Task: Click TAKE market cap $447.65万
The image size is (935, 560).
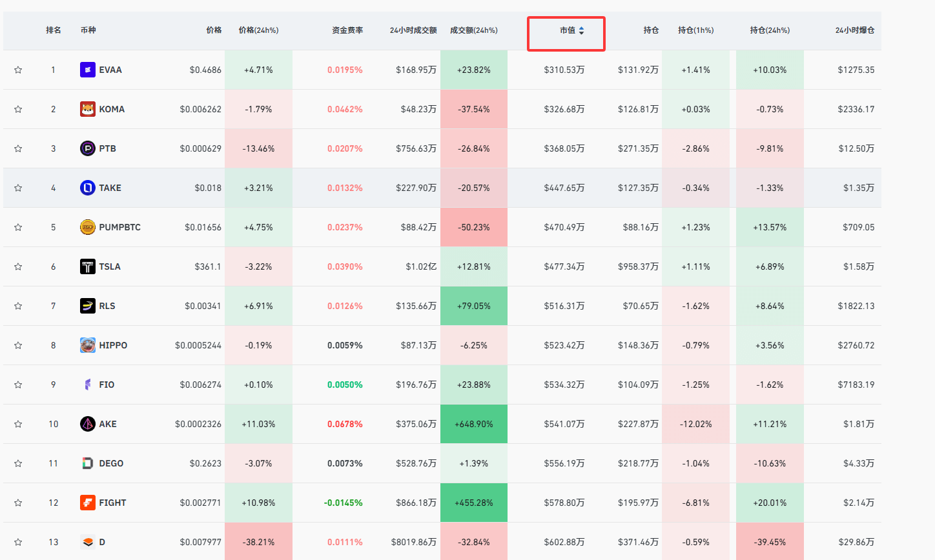Action: 564,188
